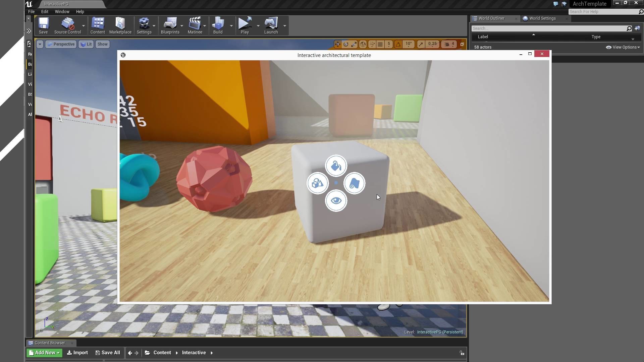Select the shapes icon in radial menu
The height and width of the screenshot is (362, 644).
(x=318, y=183)
